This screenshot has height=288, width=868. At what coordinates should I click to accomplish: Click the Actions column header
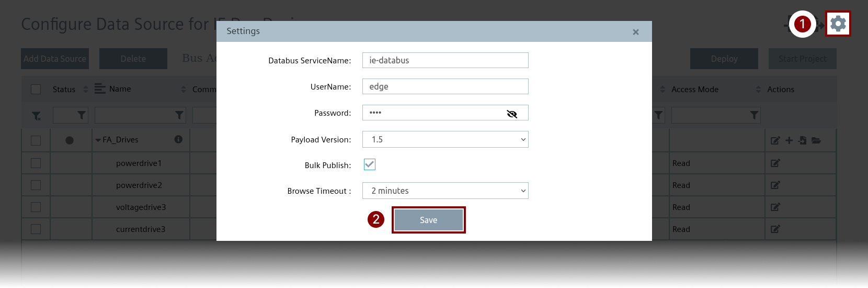pos(781,90)
